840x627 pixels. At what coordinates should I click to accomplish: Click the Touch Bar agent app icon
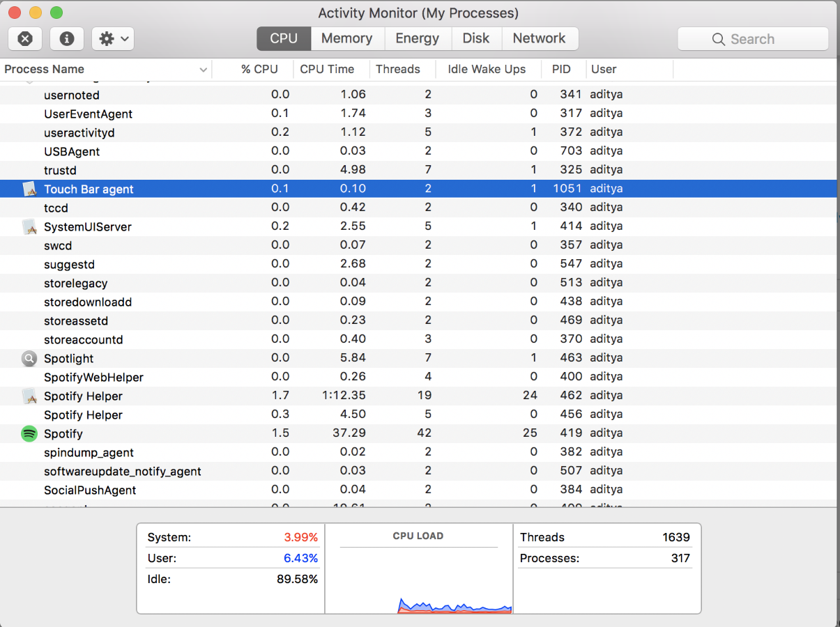29,189
